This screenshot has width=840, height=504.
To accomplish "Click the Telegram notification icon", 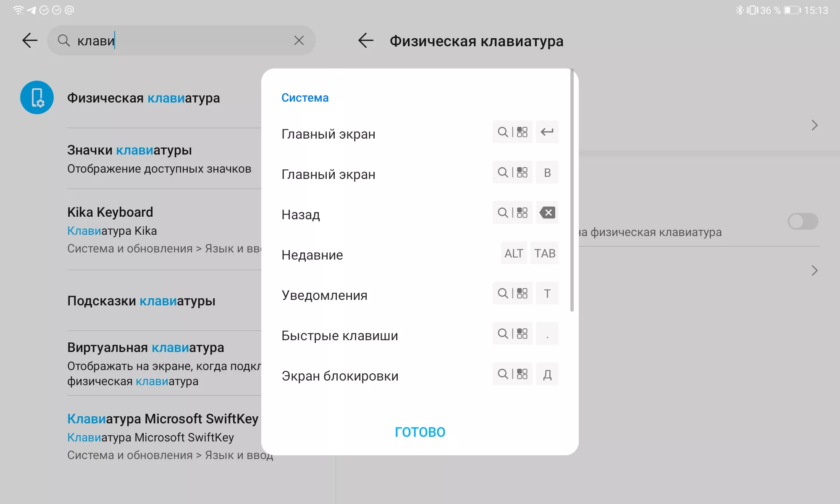I will (31, 10).
